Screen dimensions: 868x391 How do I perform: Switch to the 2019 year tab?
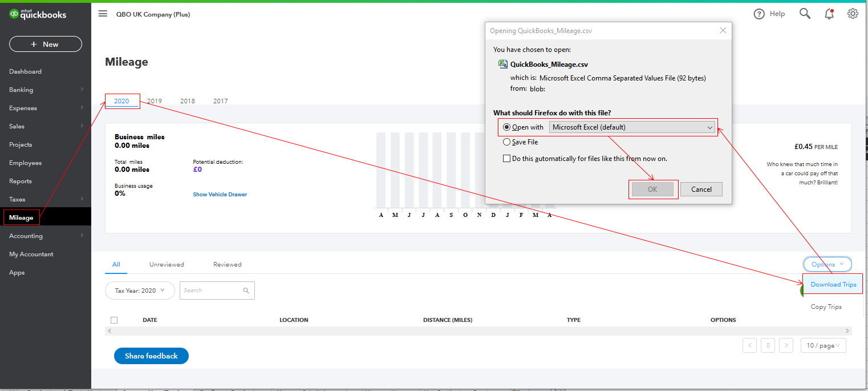(x=155, y=101)
